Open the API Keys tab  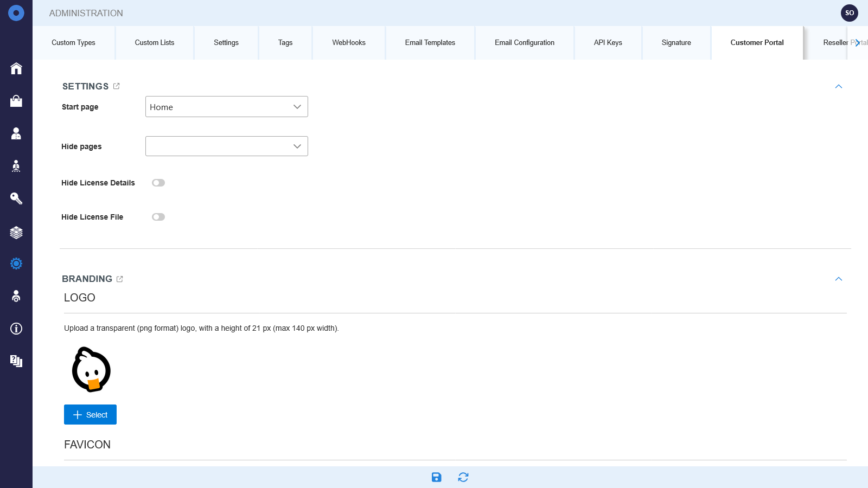click(x=608, y=42)
